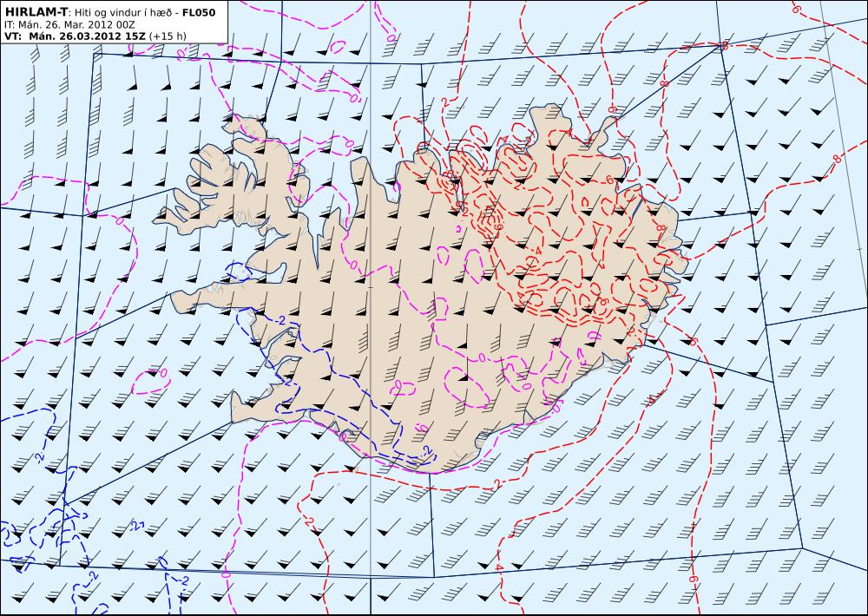The image size is (868, 616).
Task: Select the "Hiti og vindur í hæð" label
Action: point(124,13)
